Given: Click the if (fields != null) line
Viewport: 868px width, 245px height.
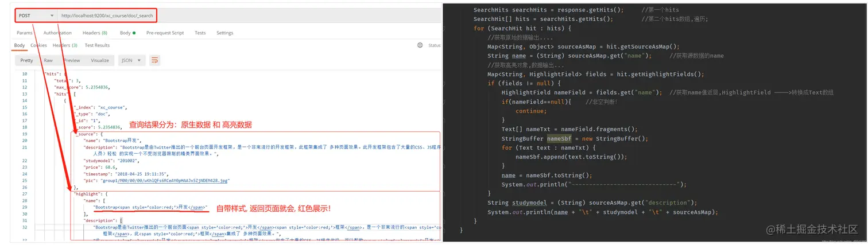Looking at the screenshot, I should click(x=524, y=83).
